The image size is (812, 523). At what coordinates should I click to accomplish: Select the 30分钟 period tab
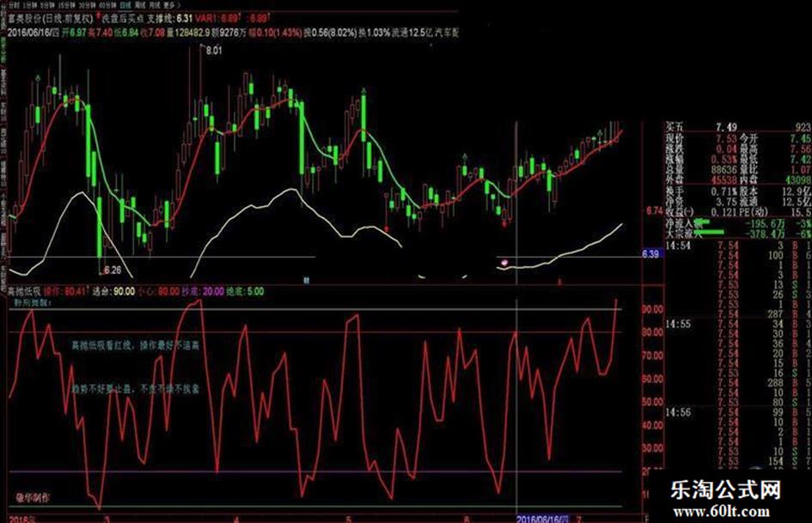88,4
